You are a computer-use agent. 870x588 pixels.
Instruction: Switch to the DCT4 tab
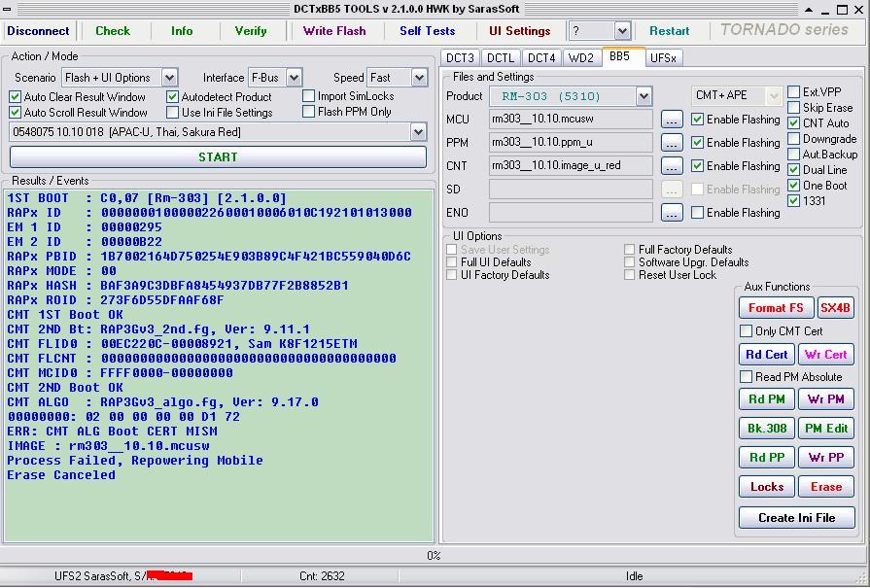click(541, 57)
